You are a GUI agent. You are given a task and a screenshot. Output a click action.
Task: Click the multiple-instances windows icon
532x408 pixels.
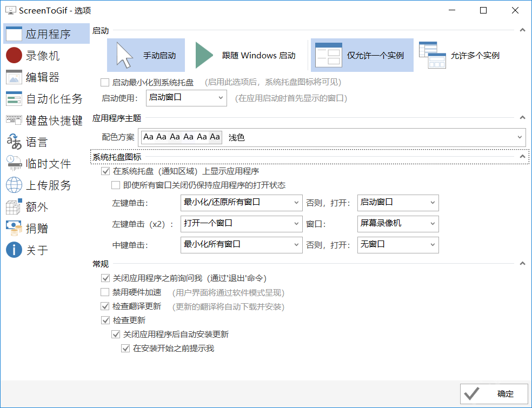(x=433, y=55)
